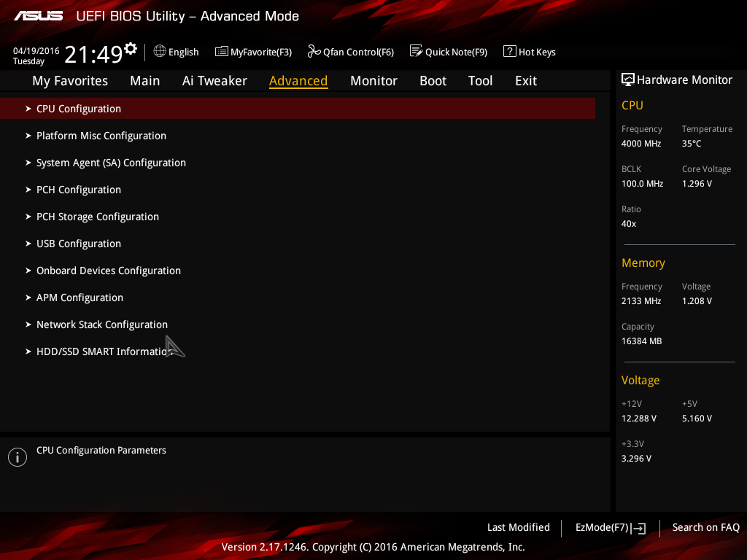
Task: Open USB Configuration submenu
Action: [298, 244]
